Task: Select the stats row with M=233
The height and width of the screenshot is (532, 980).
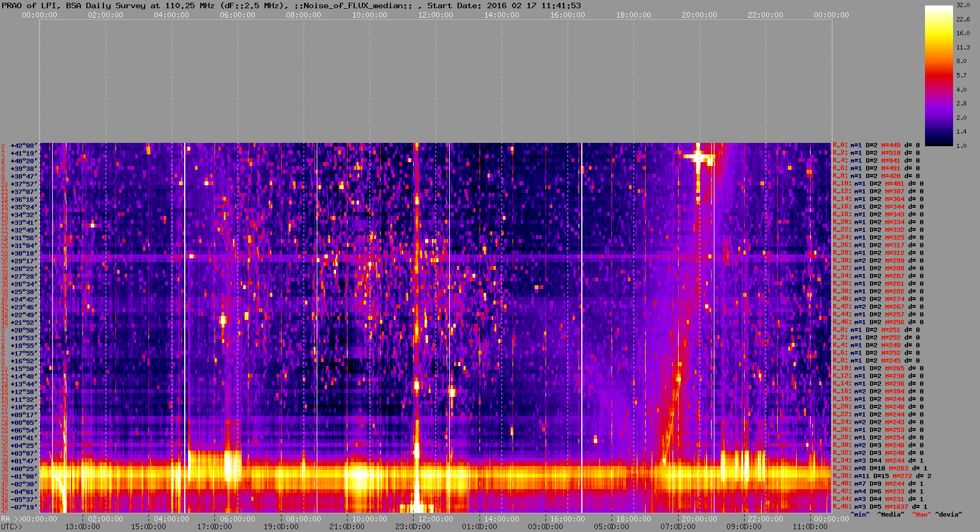Action: [x=878, y=492]
